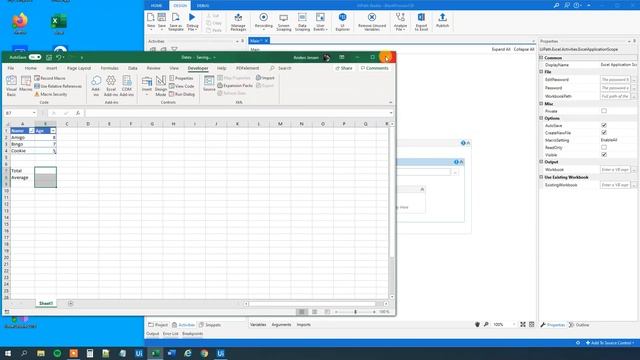Collapse the Common properties section
The image size is (640, 360).
(541, 58)
